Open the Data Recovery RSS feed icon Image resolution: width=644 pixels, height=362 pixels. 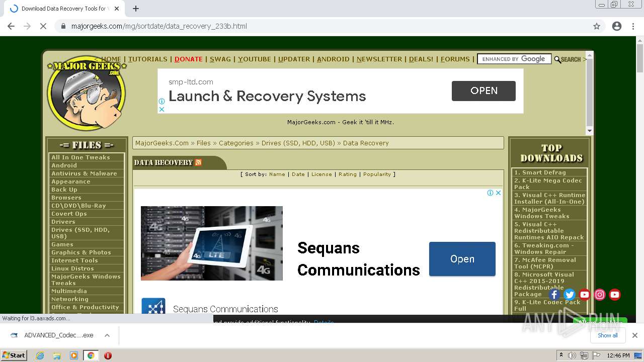click(198, 162)
